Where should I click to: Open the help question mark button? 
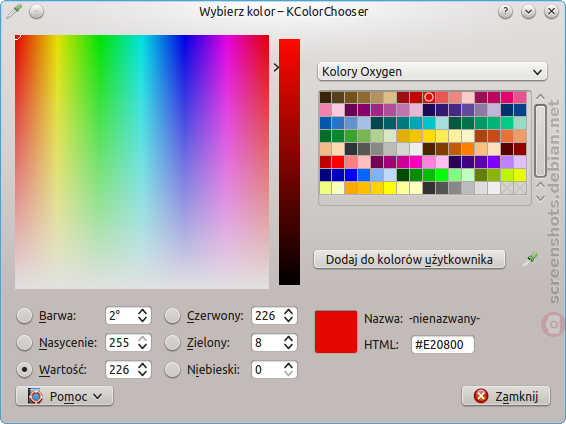tap(505, 12)
